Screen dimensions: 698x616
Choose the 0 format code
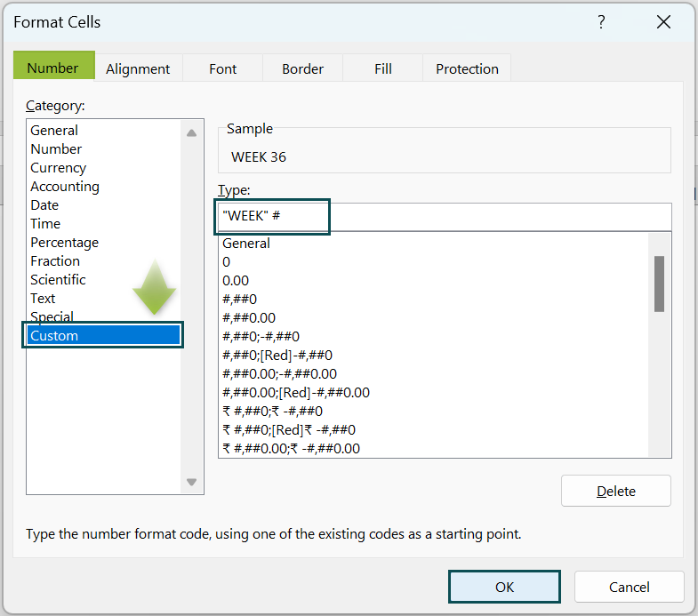click(x=434, y=262)
